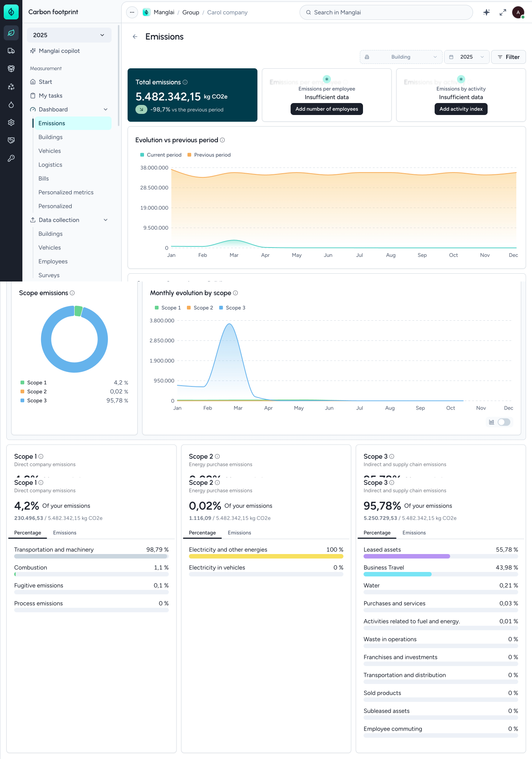Open Bills in sidebar
Image resolution: width=532 pixels, height=759 pixels.
[x=44, y=178]
